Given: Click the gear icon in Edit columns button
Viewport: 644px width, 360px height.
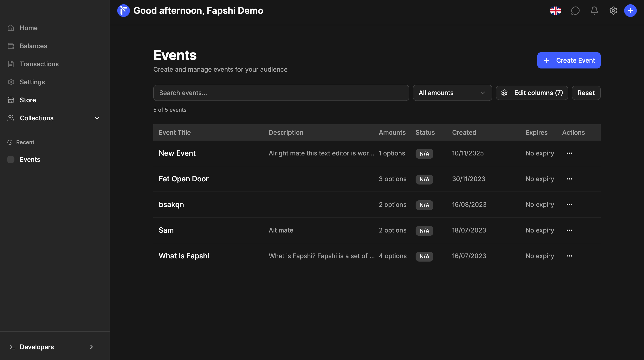Looking at the screenshot, I should point(504,93).
